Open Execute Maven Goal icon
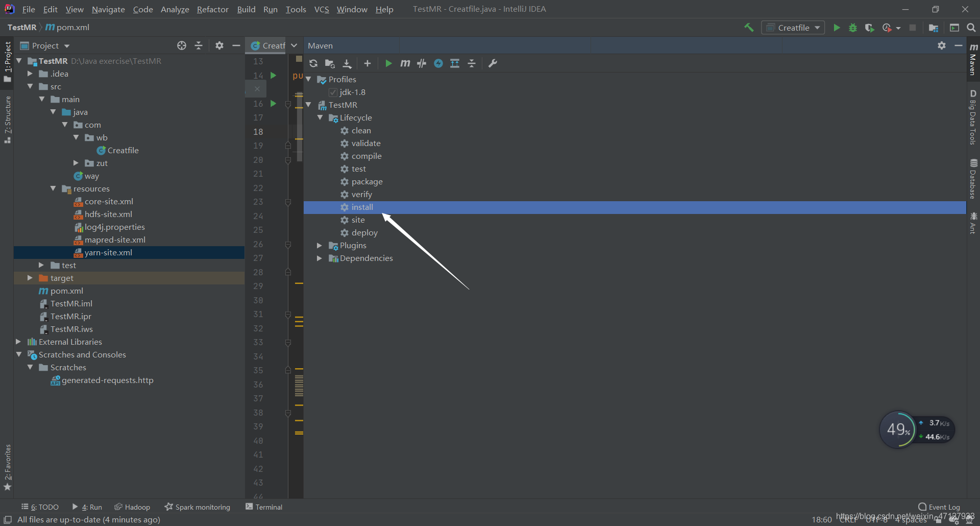 click(405, 63)
